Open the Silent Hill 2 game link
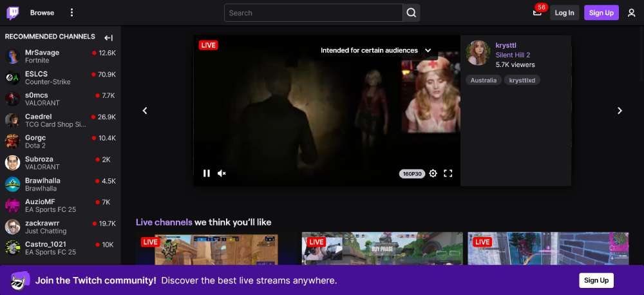The width and height of the screenshot is (644, 295). coord(513,55)
